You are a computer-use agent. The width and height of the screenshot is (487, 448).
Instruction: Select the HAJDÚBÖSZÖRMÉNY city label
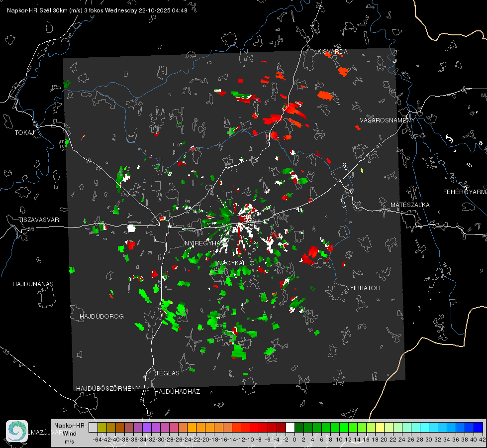tap(108, 389)
